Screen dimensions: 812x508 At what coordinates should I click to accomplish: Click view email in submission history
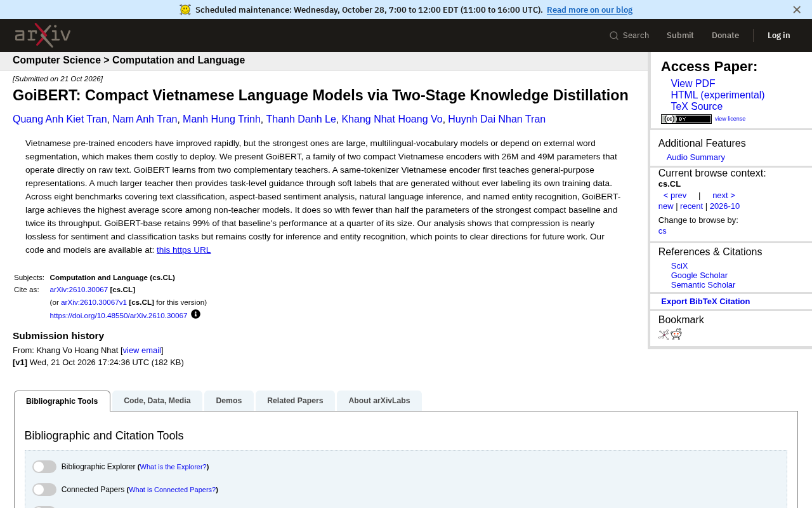[142, 351]
